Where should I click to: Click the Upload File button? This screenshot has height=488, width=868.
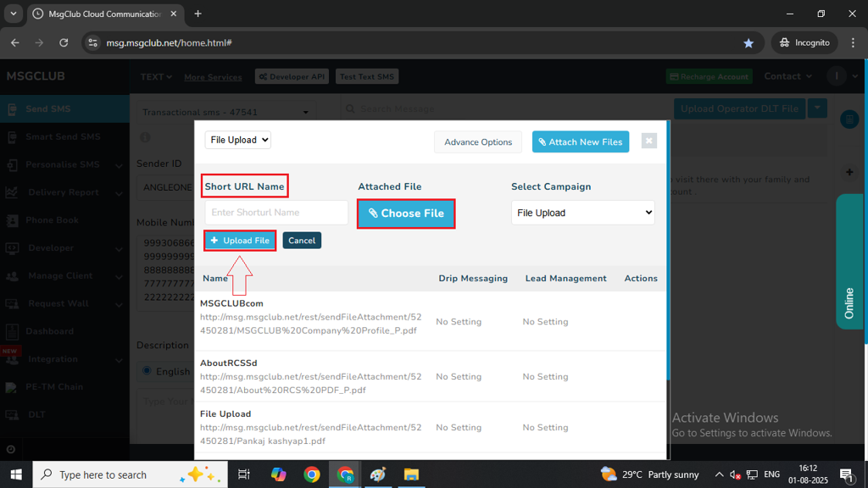point(240,241)
